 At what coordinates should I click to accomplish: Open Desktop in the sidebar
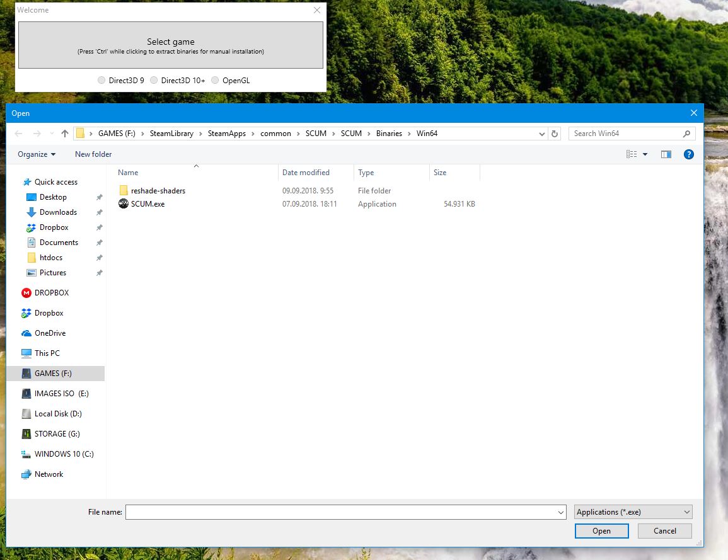53,197
